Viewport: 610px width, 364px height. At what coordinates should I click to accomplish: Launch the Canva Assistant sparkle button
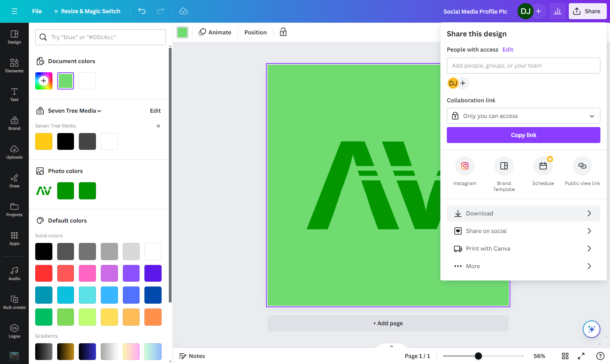tap(592, 329)
